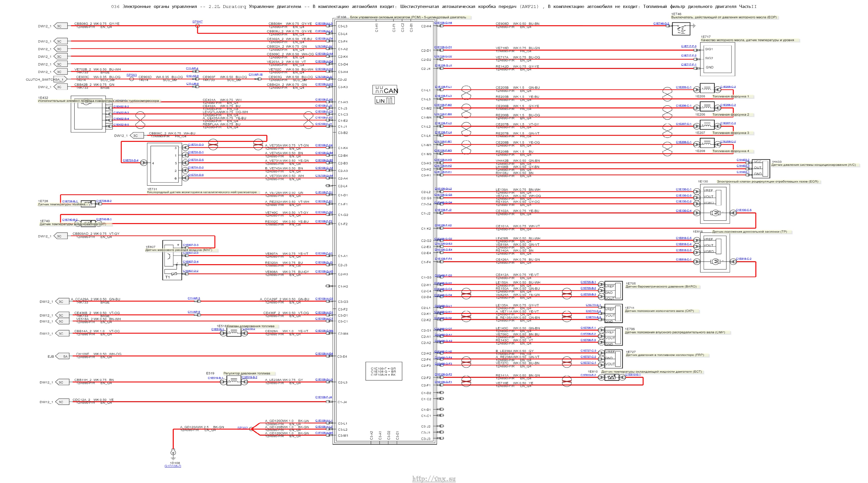Select the fuel metering valve coil symbol 1E518

[x=233, y=332]
